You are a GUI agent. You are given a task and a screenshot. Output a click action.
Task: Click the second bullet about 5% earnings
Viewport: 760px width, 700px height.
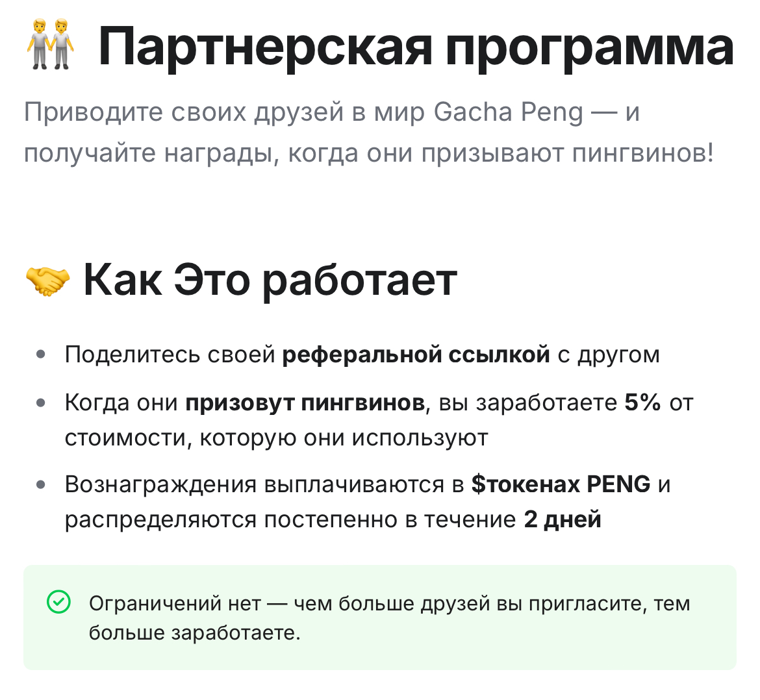pos(379,420)
